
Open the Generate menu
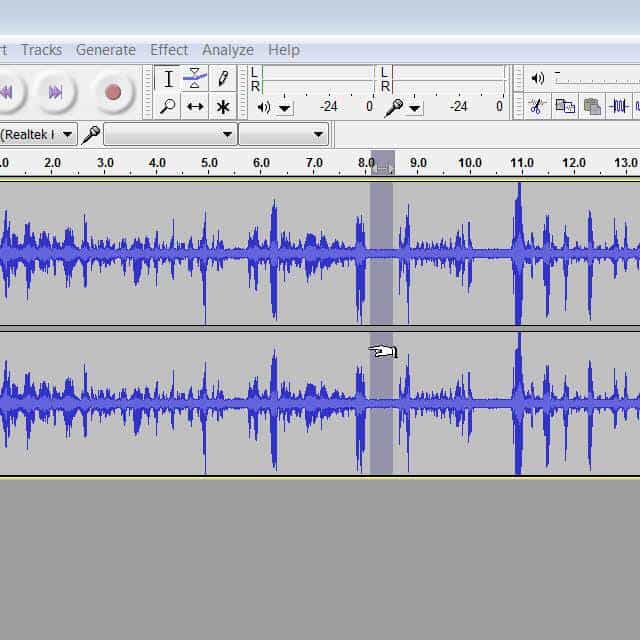tap(106, 50)
